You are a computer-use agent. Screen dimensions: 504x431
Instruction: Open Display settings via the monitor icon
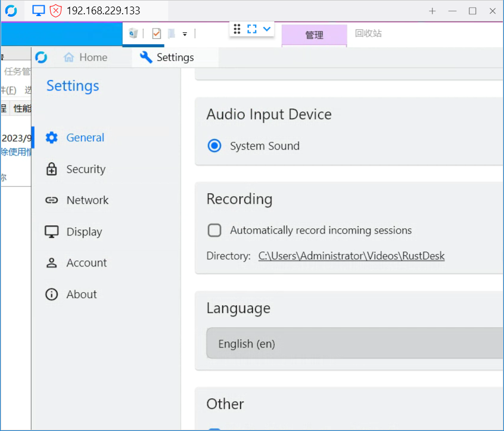[x=52, y=231]
